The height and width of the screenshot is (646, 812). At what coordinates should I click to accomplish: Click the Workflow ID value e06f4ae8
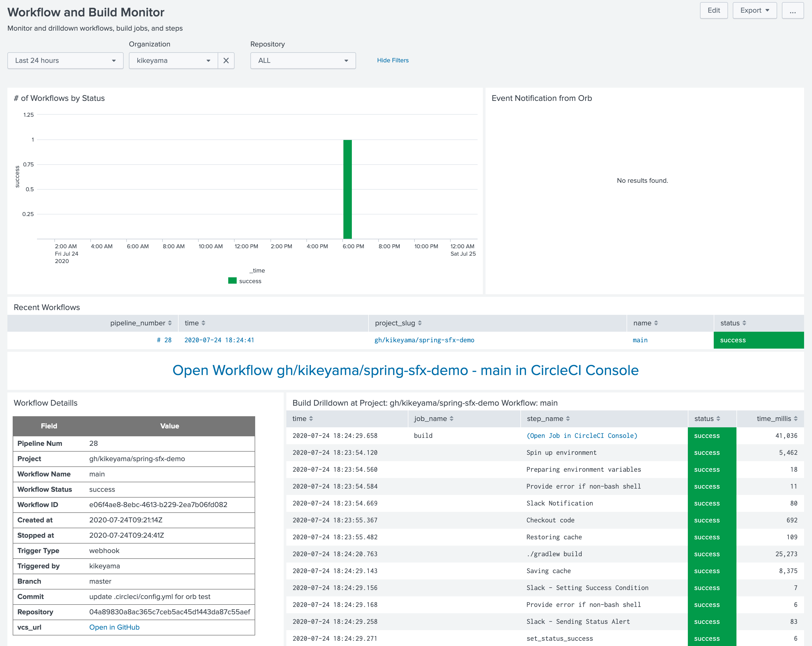click(x=158, y=504)
